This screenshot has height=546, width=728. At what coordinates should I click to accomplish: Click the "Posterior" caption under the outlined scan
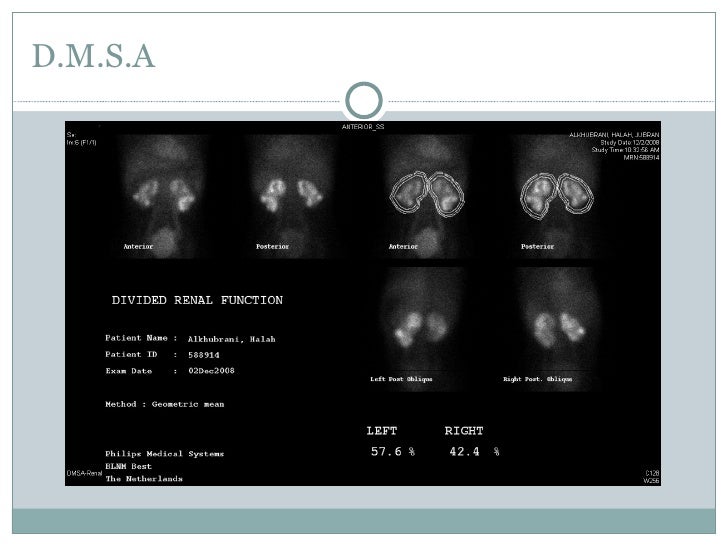click(537, 247)
